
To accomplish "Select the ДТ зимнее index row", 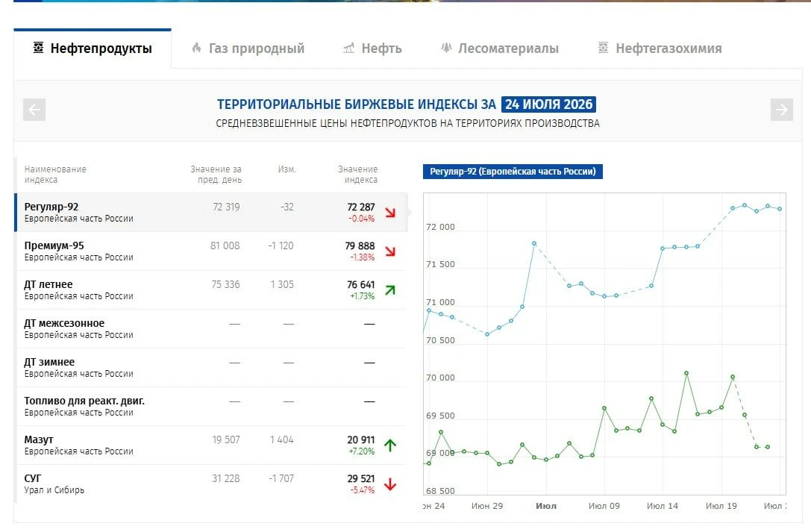I will 212,368.
